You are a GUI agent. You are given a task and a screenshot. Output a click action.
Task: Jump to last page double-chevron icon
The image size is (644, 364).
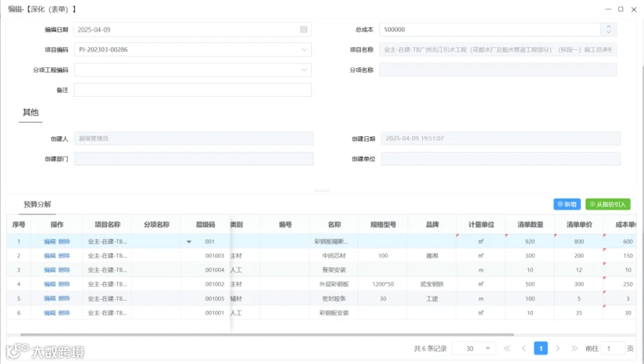point(574,348)
